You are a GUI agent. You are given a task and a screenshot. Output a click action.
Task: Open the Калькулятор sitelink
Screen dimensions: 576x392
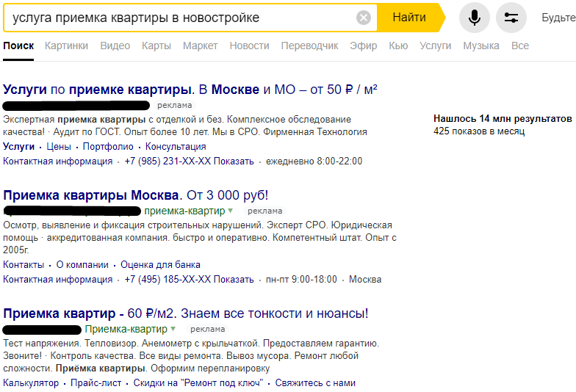(31, 383)
